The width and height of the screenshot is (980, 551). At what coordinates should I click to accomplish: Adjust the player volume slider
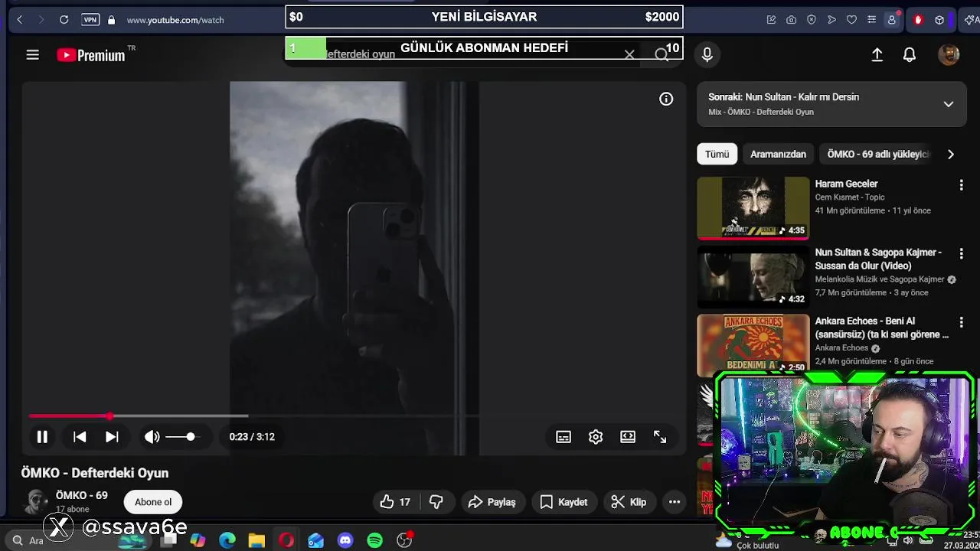(182, 436)
